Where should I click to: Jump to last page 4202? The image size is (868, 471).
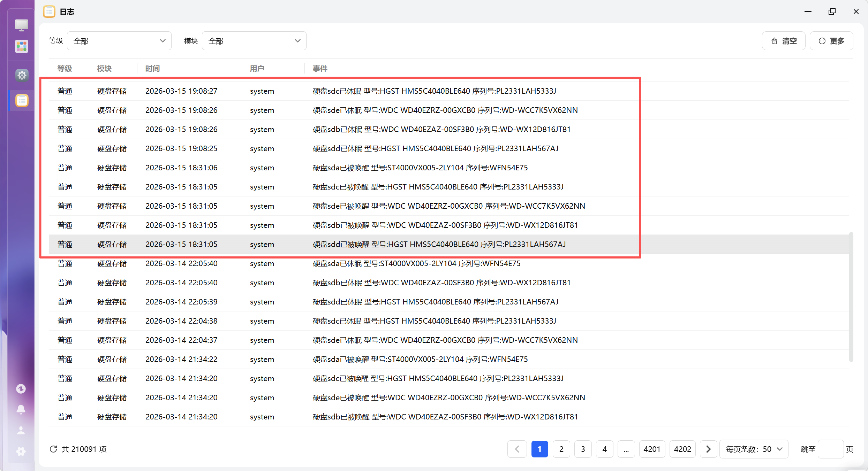pyautogui.click(x=682, y=449)
